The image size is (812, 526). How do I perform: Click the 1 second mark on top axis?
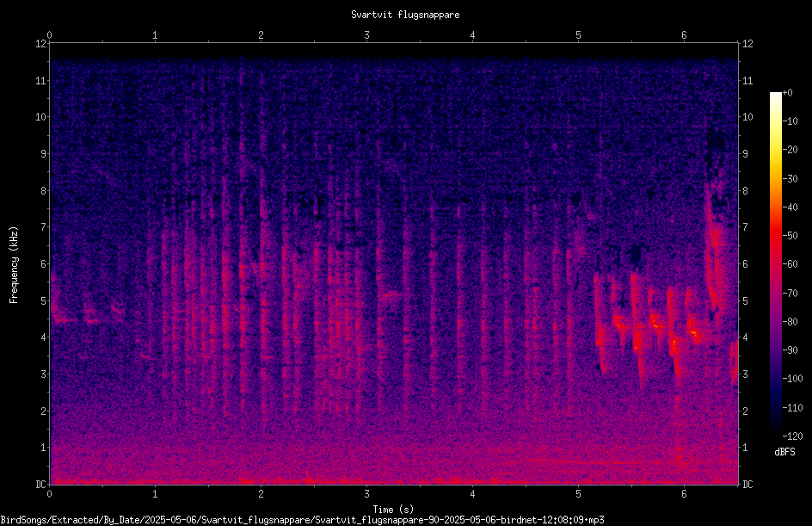click(155, 35)
